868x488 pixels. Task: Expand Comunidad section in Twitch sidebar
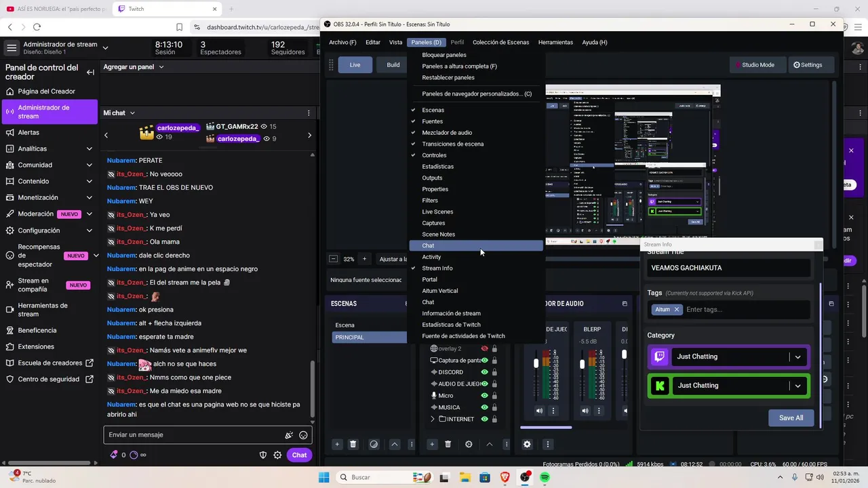pyautogui.click(x=89, y=165)
